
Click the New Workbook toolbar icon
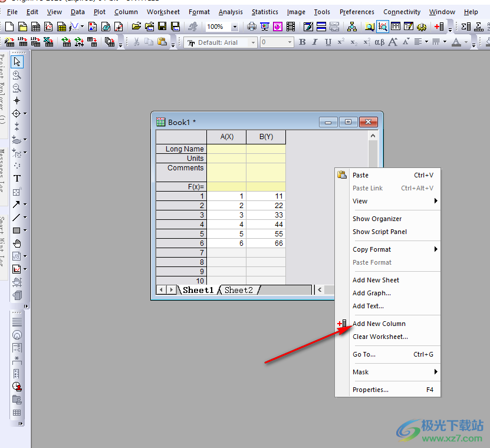[35, 27]
